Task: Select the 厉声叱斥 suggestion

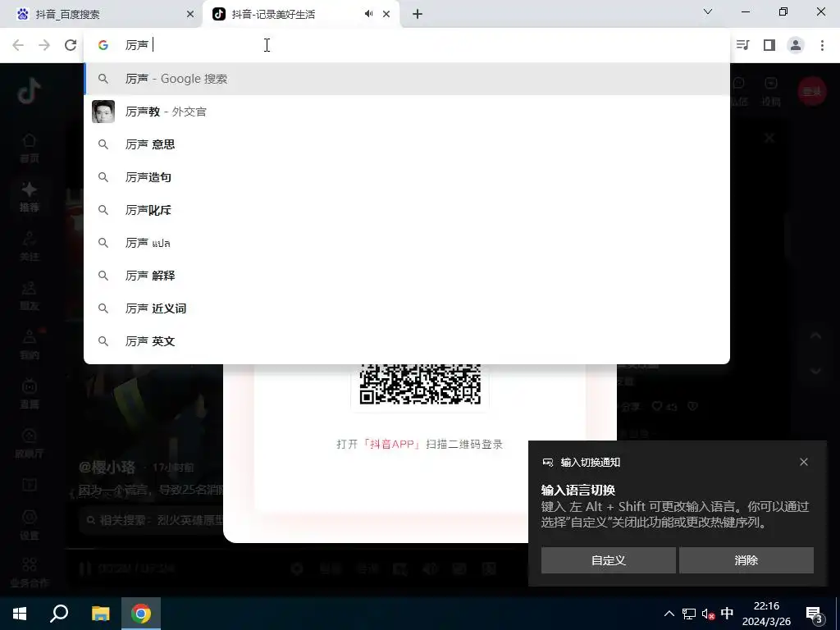Action: click(x=407, y=210)
